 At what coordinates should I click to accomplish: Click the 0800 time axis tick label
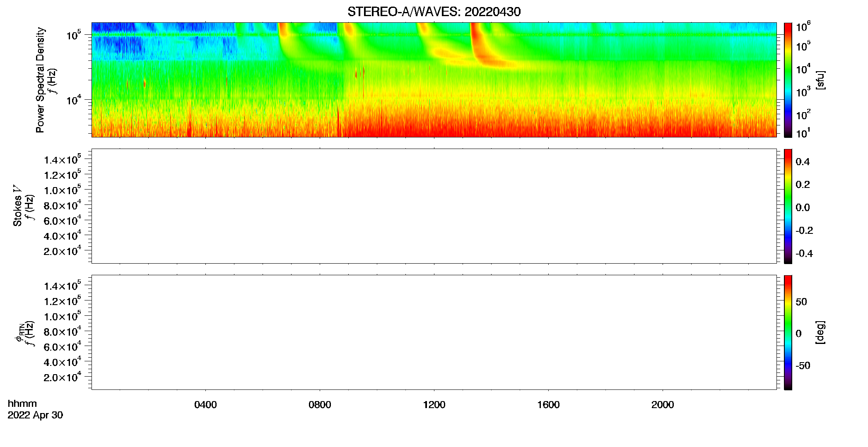click(x=320, y=405)
